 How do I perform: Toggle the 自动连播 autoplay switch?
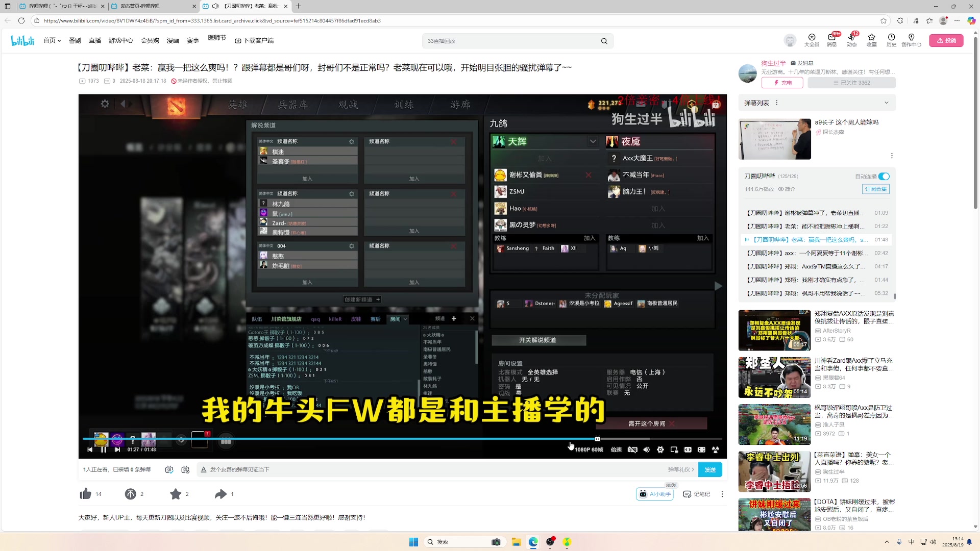point(884,177)
